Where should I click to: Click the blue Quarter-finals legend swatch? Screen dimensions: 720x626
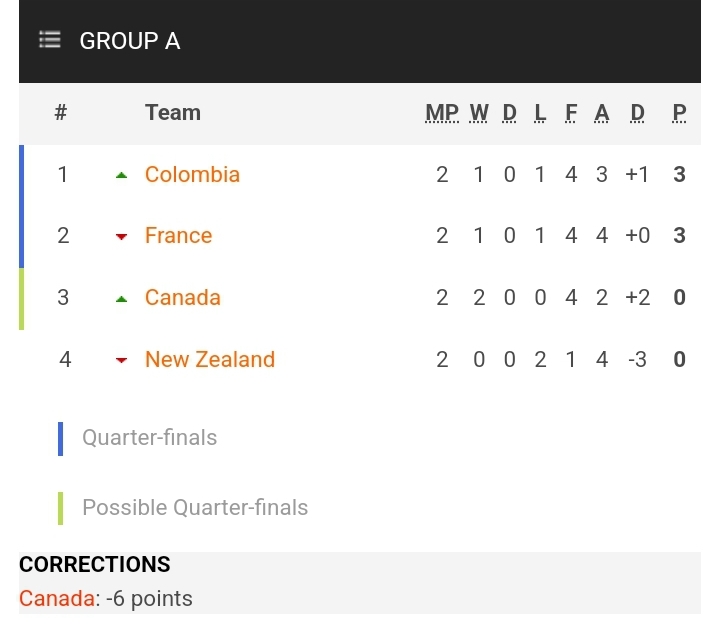(60, 438)
